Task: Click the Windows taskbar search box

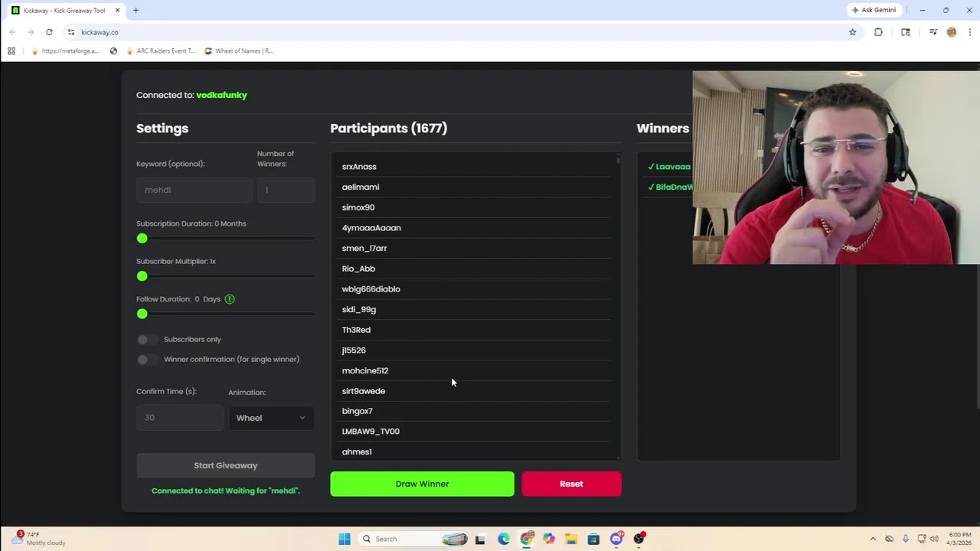Action: [412, 539]
